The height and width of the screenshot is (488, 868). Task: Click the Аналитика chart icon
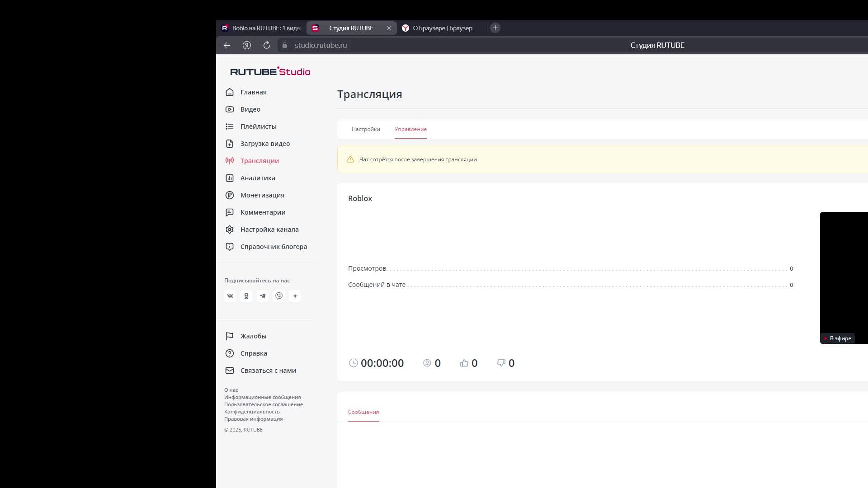click(230, 178)
